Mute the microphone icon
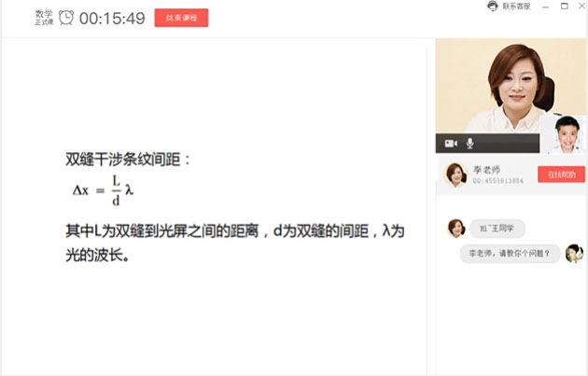588x376 pixels. point(469,143)
